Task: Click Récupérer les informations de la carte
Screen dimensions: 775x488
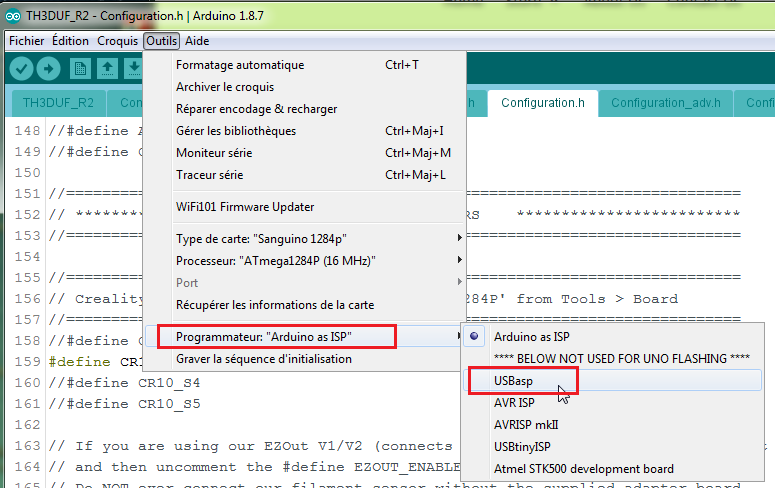Action: pos(305,305)
